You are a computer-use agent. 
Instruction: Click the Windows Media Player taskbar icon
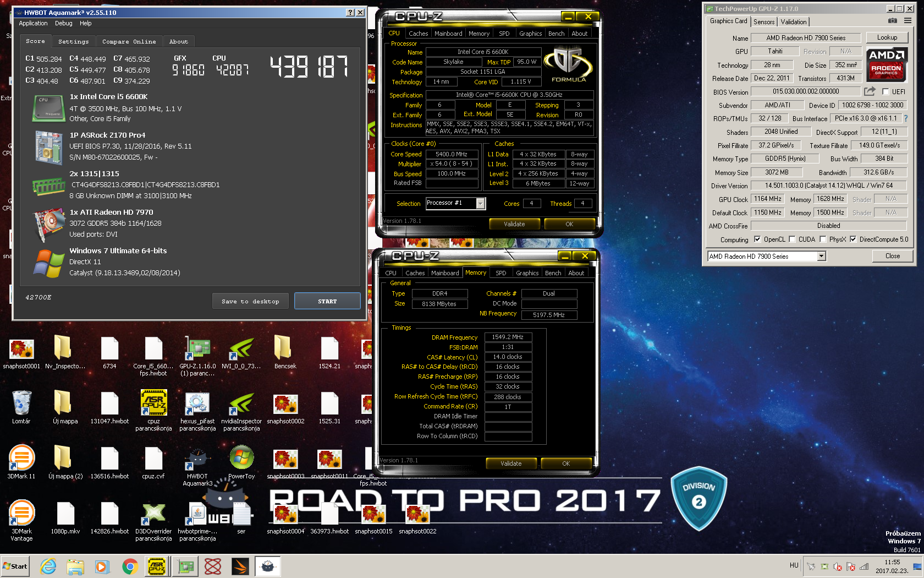coord(102,566)
